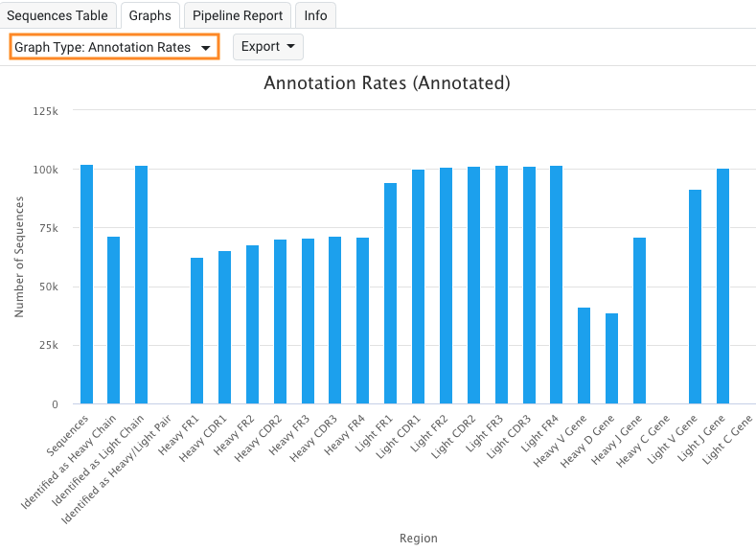Image resolution: width=756 pixels, height=551 pixels.
Task: Click the Light V Gene bar
Action: coord(696,297)
